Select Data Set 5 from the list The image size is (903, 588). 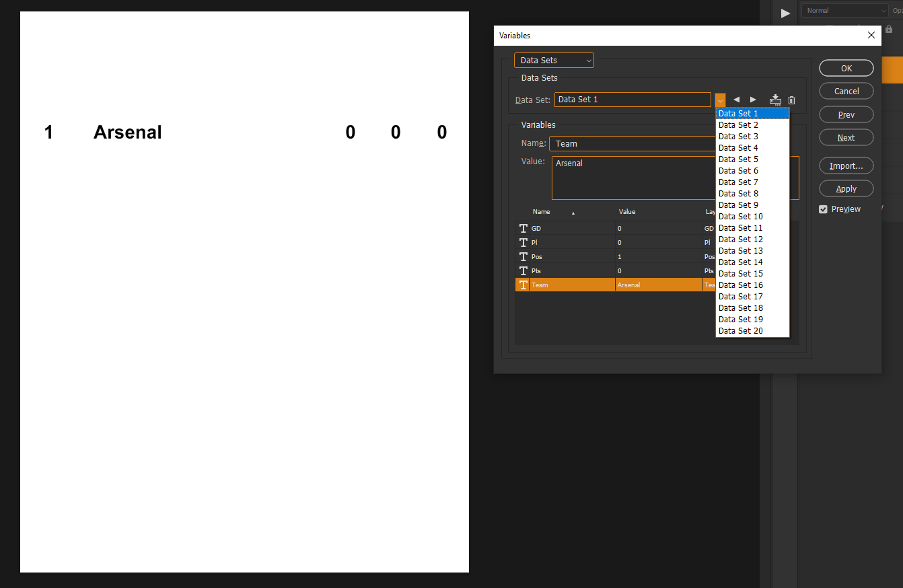pos(752,159)
